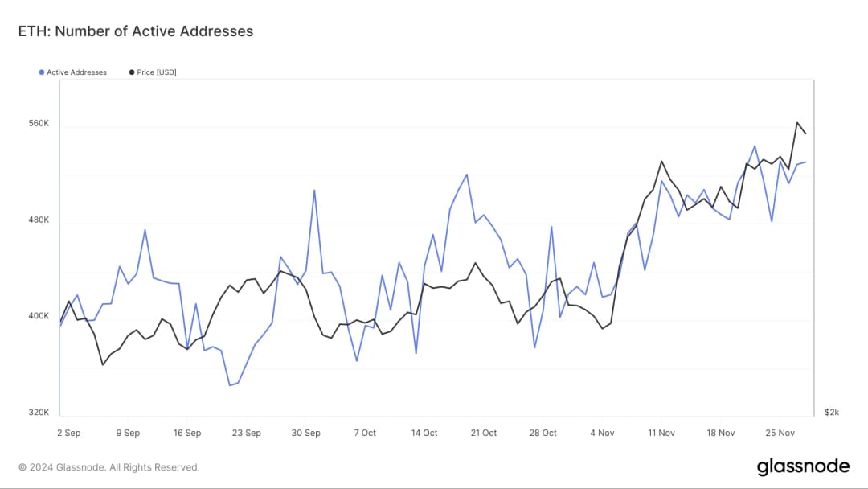Click the 320K y-axis label

[x=39, y=413]
